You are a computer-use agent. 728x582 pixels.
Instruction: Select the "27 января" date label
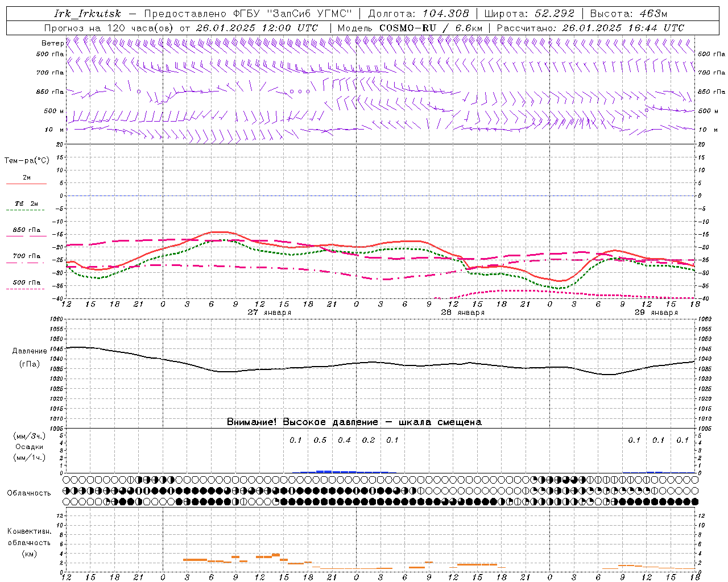click(x=270, y=313)
